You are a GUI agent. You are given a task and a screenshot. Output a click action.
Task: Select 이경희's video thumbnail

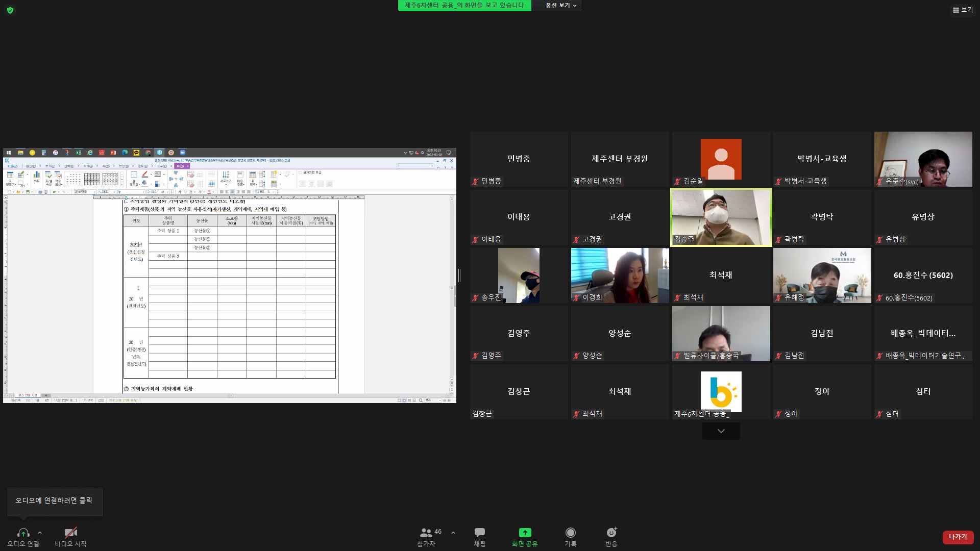620,275
